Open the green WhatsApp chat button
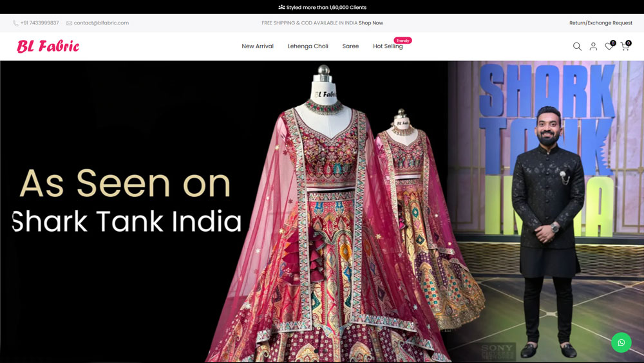The image size is (644, 363). pyautogui.click(x=621, y=342)
